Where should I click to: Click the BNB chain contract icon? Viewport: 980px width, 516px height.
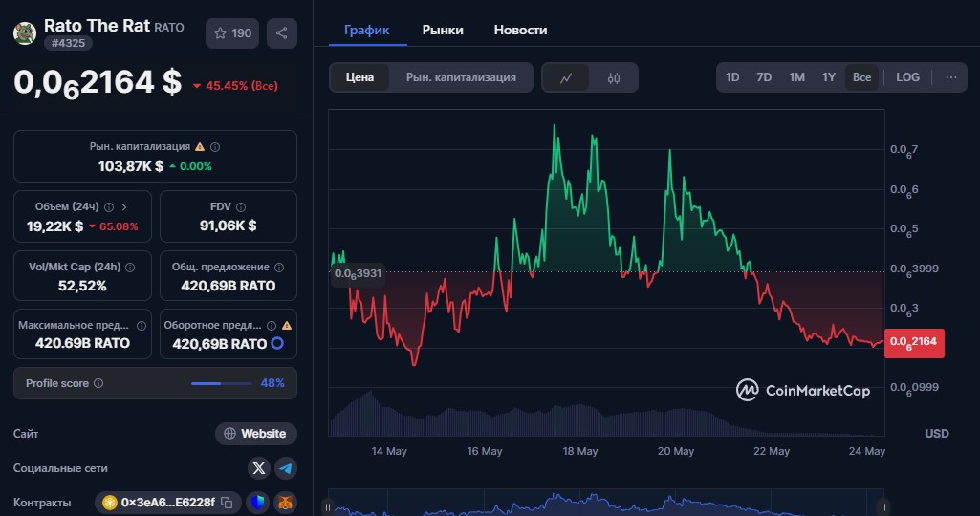tap(110, 503)
